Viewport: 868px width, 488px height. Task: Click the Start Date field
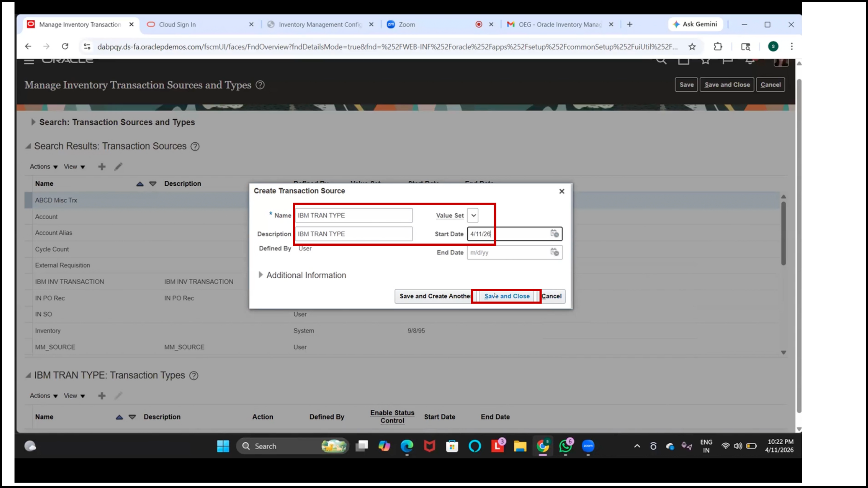pos(508,234)
